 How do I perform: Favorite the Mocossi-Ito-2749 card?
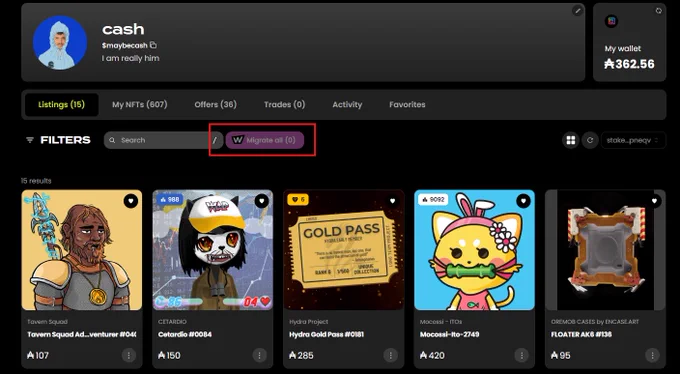(523, 201)
